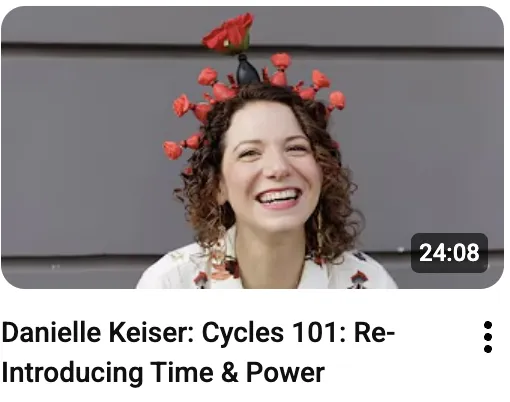The height and width of the screenshot is (402, 510).
Task: Click the 'Re-' text ending the first line
Action: pyautogui.click(x=375, y=333)
